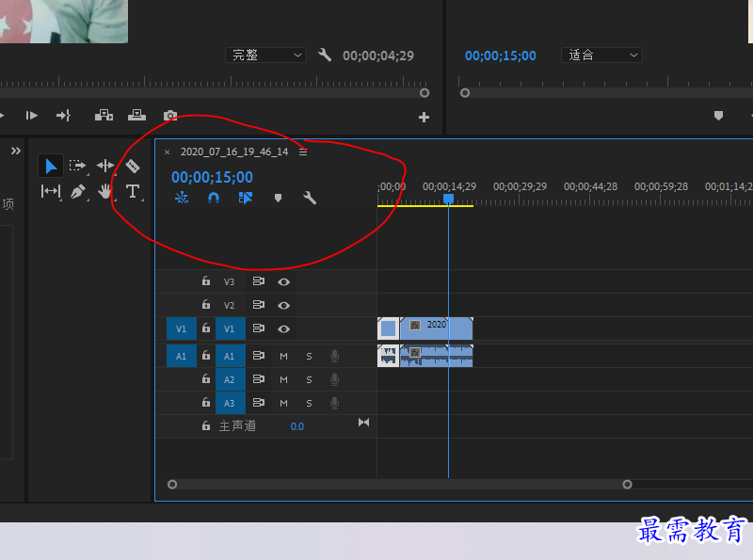
Task: Hide track V2 output with eye
Action: pos(284,306)
